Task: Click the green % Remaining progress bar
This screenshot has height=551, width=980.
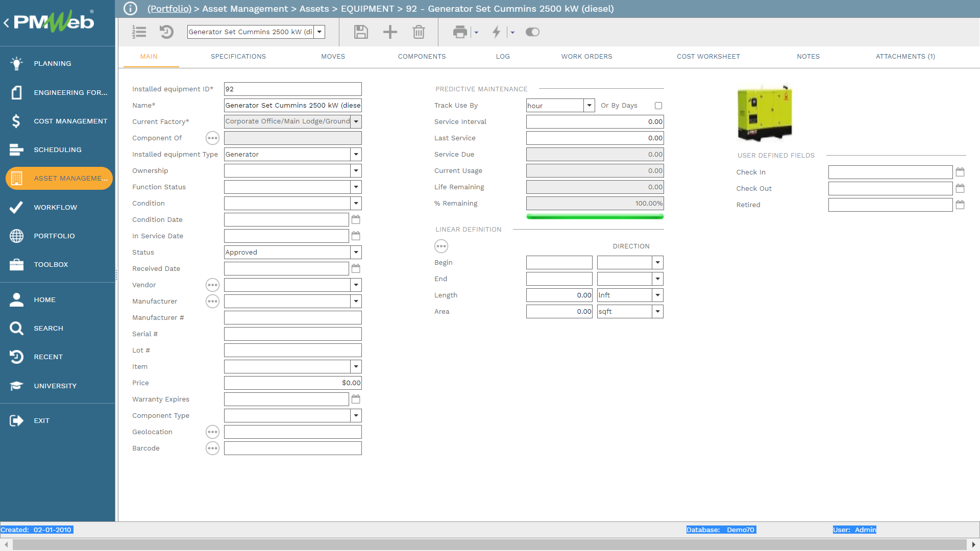Action: tap(595, 217)
